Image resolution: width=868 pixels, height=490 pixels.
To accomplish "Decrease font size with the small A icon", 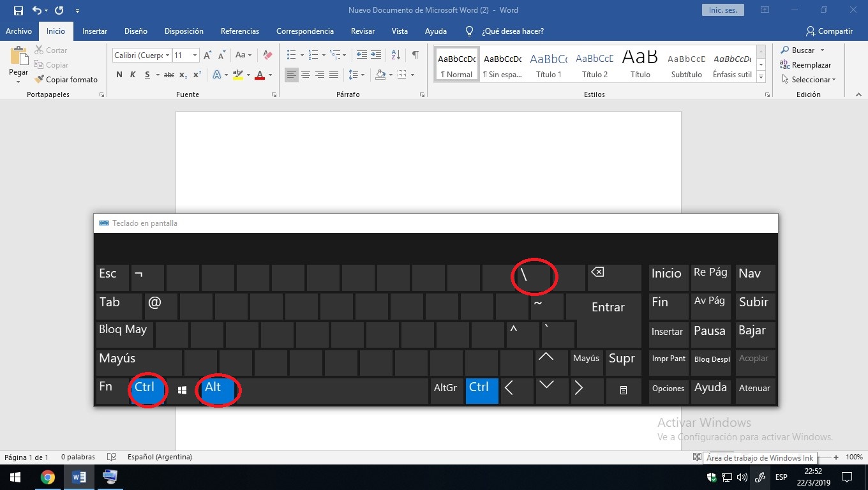I will tap(221, 56).
